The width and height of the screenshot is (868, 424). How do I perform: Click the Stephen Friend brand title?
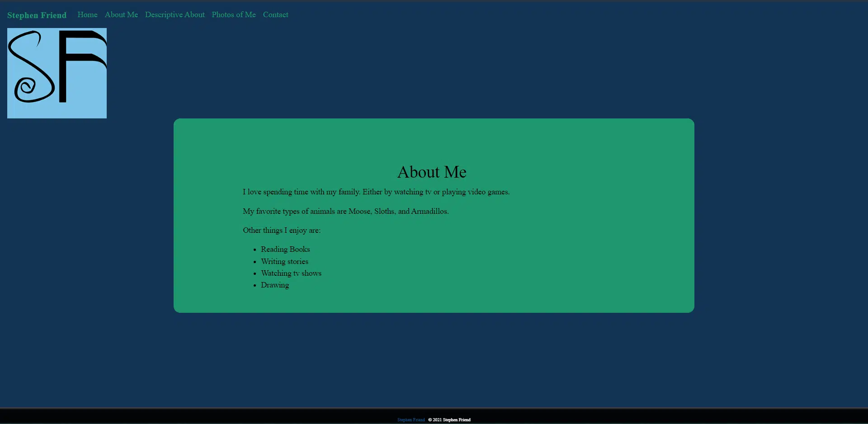[x=37, y=15]
